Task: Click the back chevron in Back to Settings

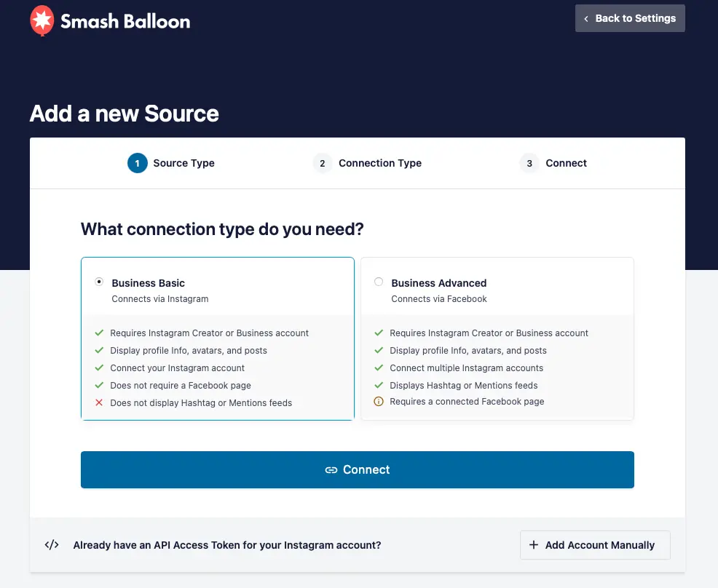Action: tap(586, 19)
